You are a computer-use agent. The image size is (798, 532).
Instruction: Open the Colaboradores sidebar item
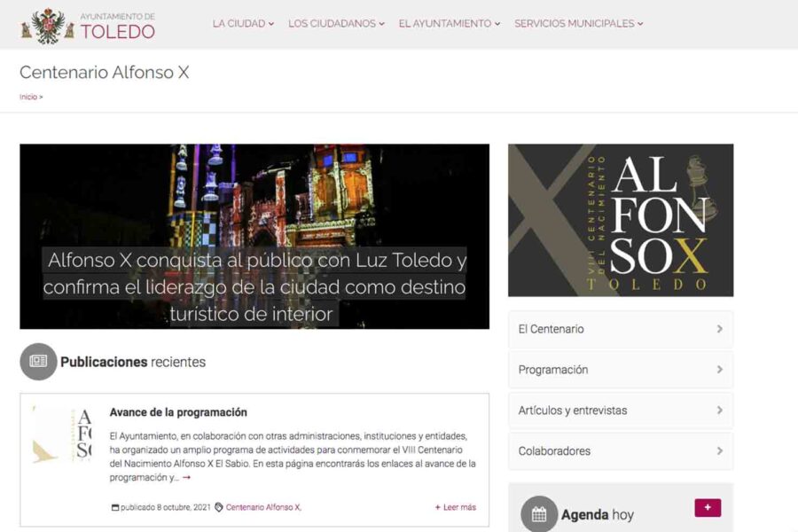tap(621, 451)
